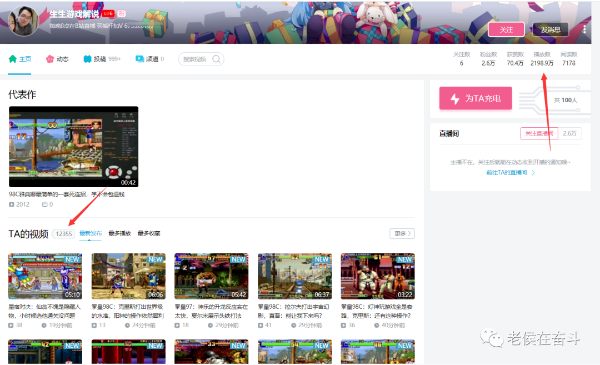This screenshot has width=600, height=365.
Task: Click the play count icon under 05:42 video
Action: [177, 325]
